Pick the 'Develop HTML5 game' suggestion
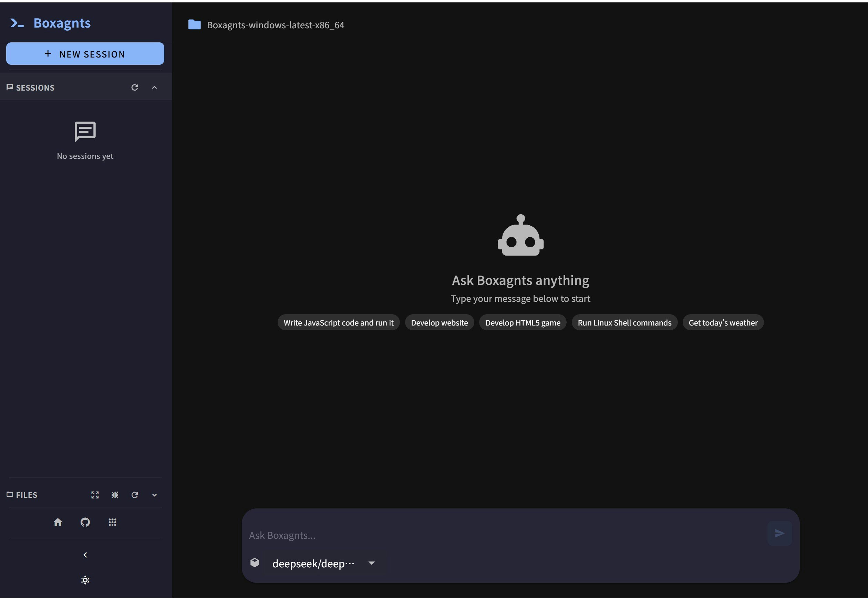Image resolution: width=868 pixels, height=598 pixels. tap(523, 323)
